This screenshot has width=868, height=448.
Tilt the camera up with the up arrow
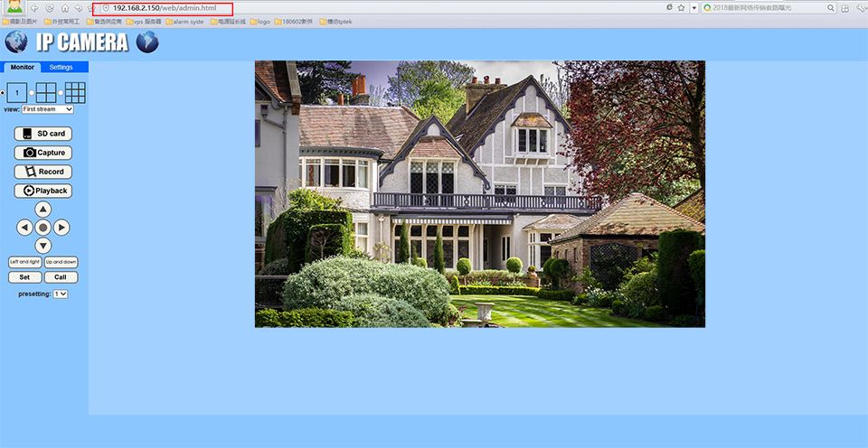tap(43, 210)
